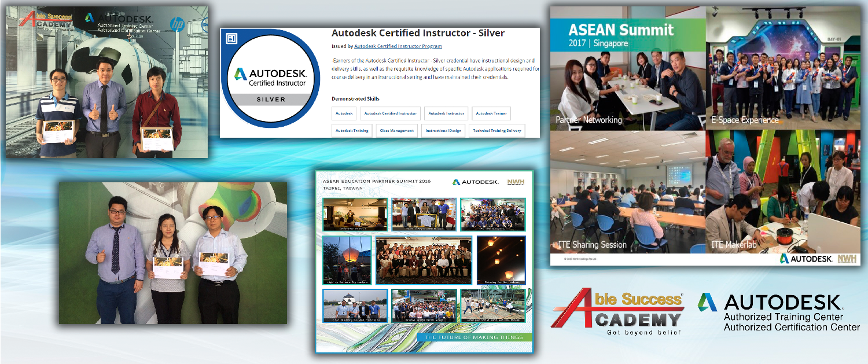The width and height of the screenshot is (868, 364).
Task: Open the Able Success Academy logo at the bottom right
Action: point(617,312)
